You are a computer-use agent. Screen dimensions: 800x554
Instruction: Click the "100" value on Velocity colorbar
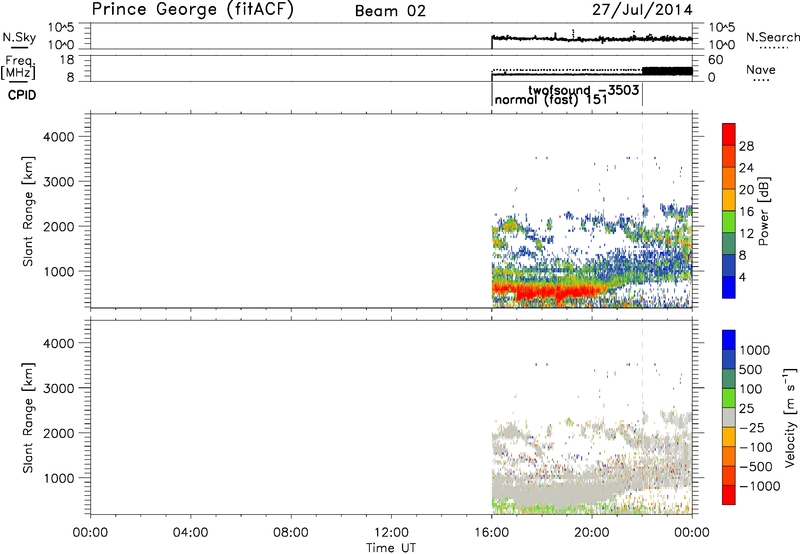(x=749, y=389)
